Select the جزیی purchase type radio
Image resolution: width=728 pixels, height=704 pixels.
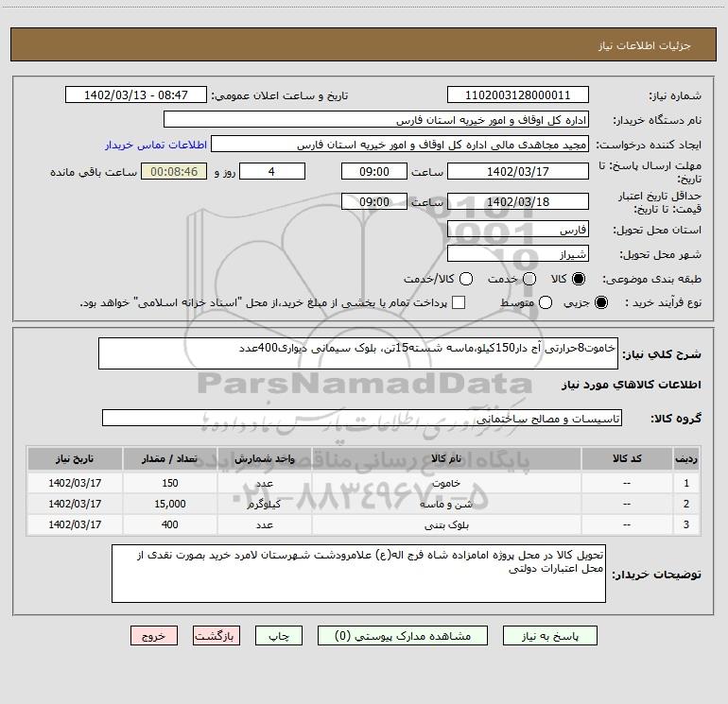tap(600, 302)
